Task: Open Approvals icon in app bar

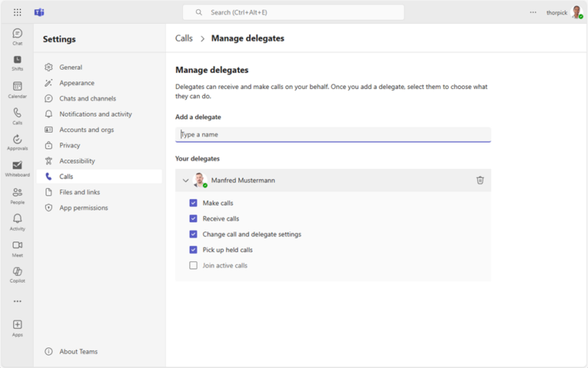Action: pos(17,141)
